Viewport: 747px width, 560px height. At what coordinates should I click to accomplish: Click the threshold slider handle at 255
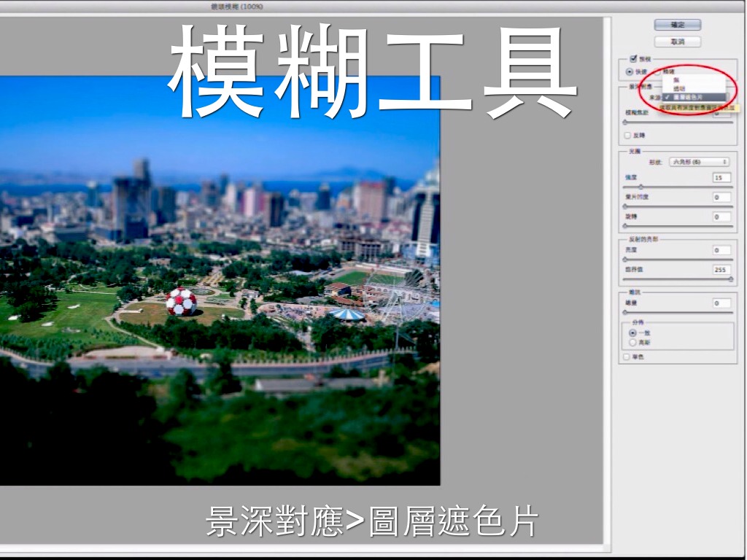point(730,279)
